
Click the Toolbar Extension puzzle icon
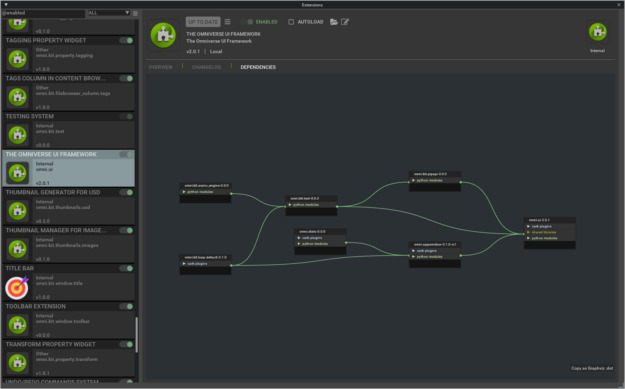click(x=18, y=325)
